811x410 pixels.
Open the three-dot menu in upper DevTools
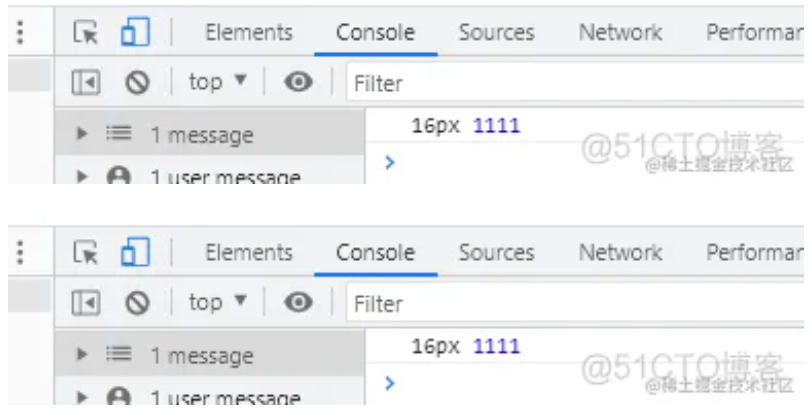click(20, 32)
